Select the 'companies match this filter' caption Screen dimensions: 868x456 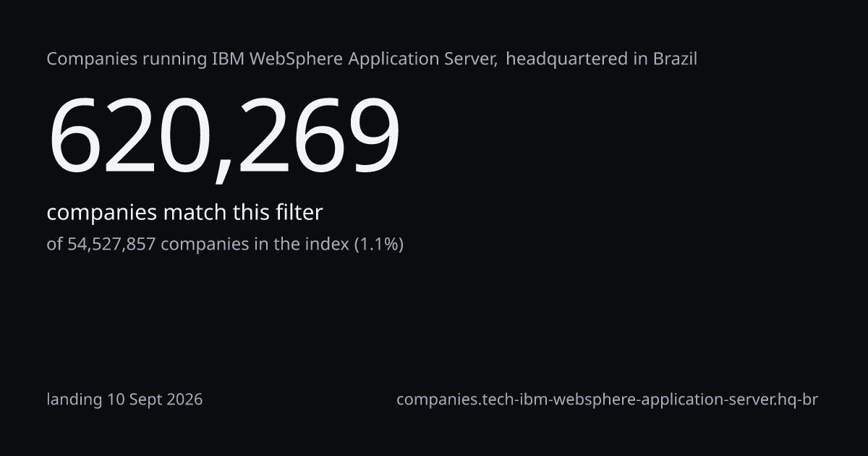184,213
